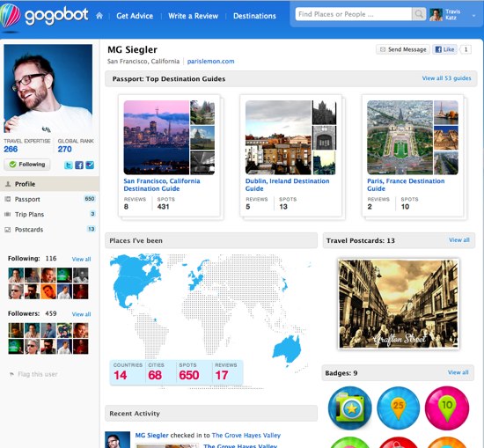Toggle the Following button

(x=27, y=165)
